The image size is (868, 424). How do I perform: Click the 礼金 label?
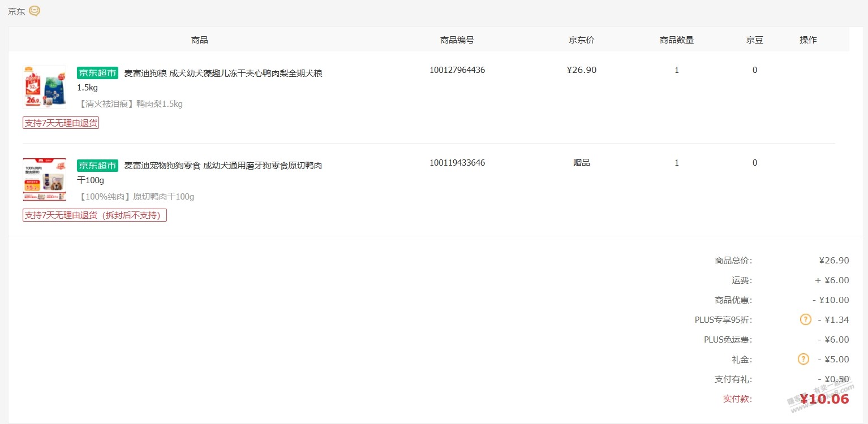(x=742, y=360)
